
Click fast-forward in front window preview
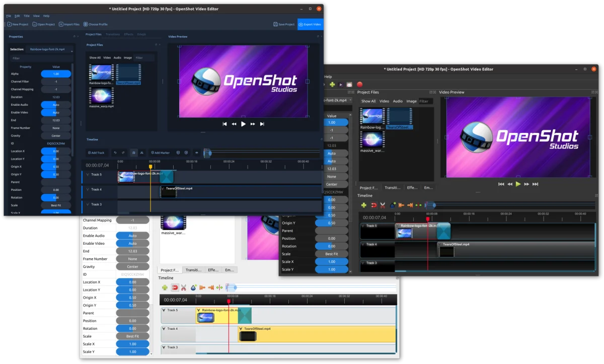pos(253,124)
